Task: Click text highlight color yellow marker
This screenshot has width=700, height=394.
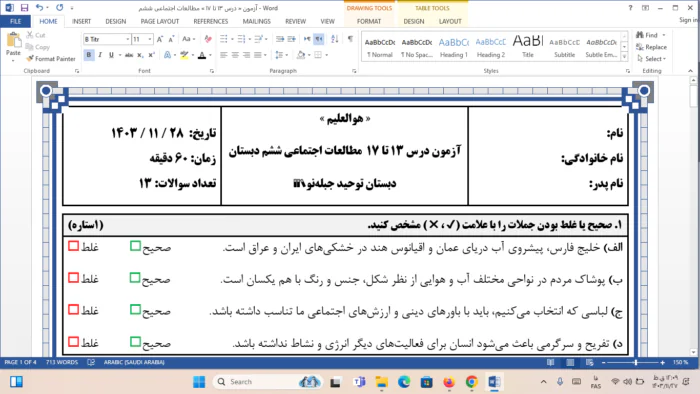Action: coord(184,55)
